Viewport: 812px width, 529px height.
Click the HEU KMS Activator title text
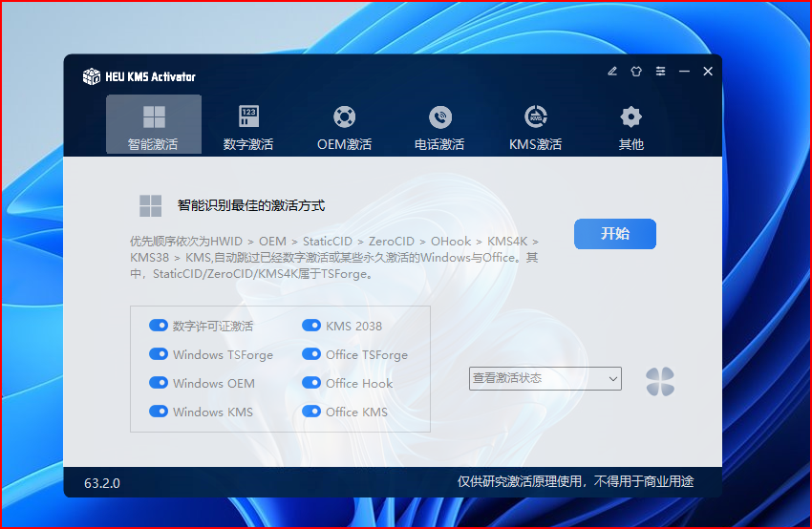pos(150,76)
